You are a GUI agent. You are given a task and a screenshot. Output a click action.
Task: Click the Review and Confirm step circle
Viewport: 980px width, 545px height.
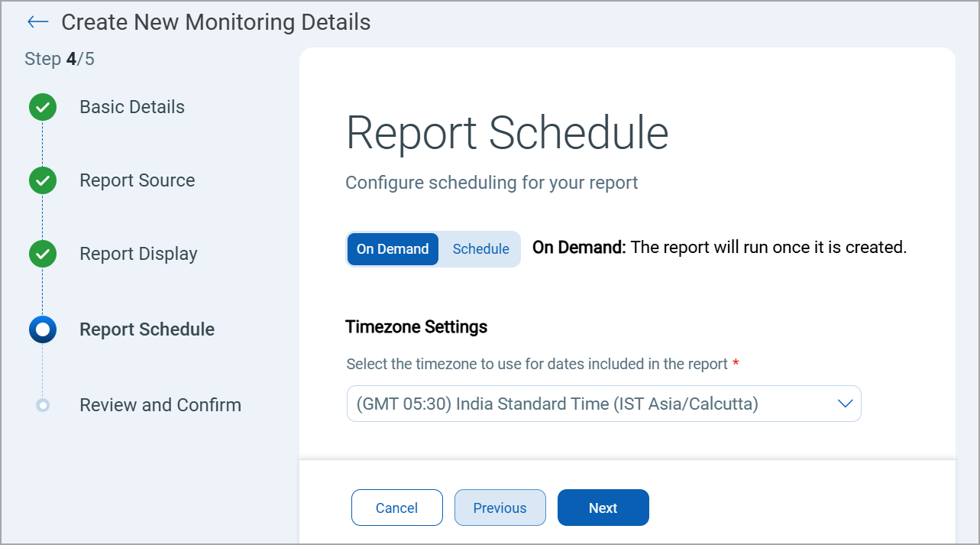[43, 405]
